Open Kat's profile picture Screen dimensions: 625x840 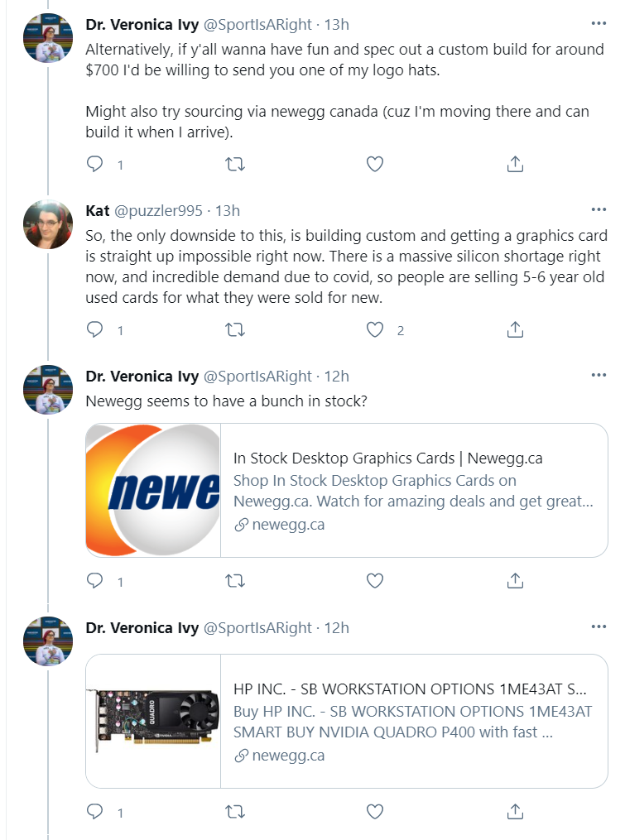48,224
